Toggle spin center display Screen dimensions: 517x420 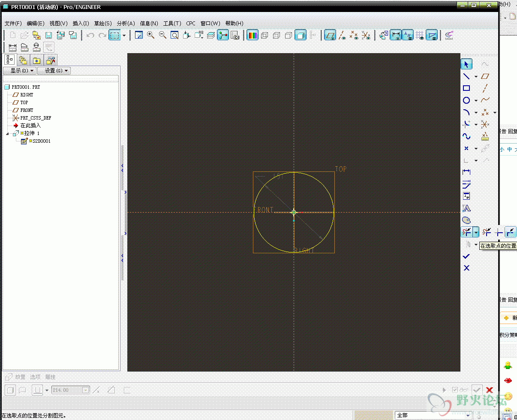[223, 36]
